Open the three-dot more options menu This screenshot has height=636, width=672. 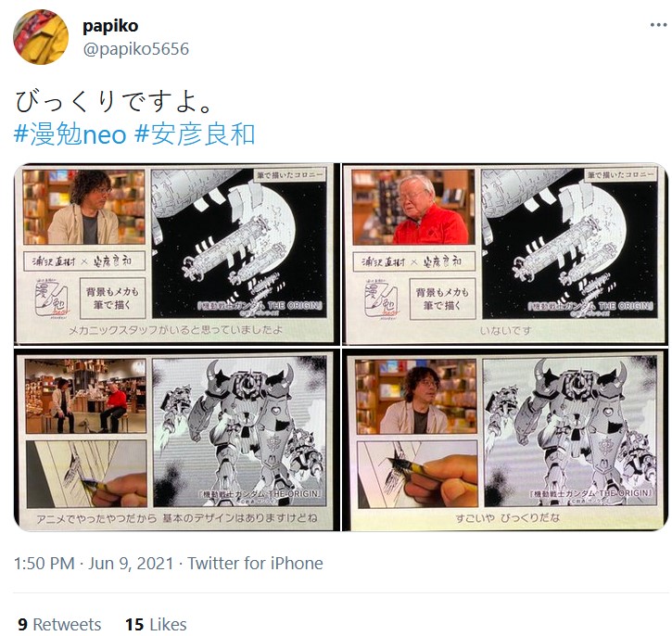point(658,25)
